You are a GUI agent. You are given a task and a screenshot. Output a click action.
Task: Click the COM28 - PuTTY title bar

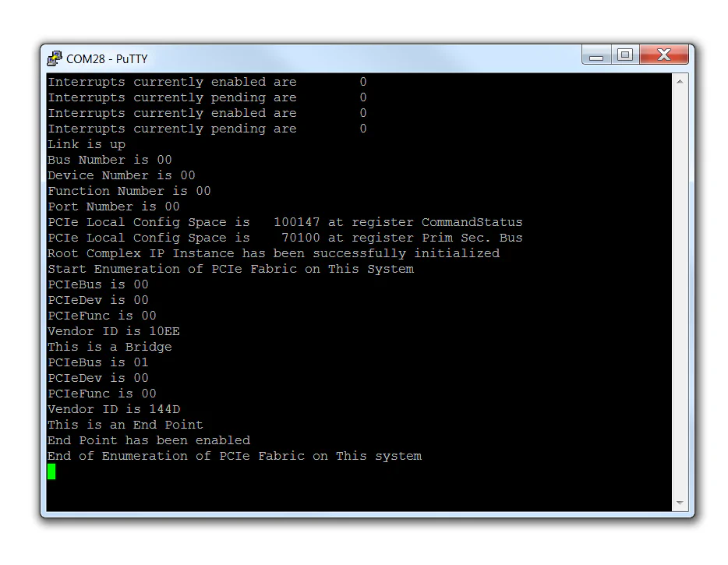pyautogui.click(x=312, y=58)
